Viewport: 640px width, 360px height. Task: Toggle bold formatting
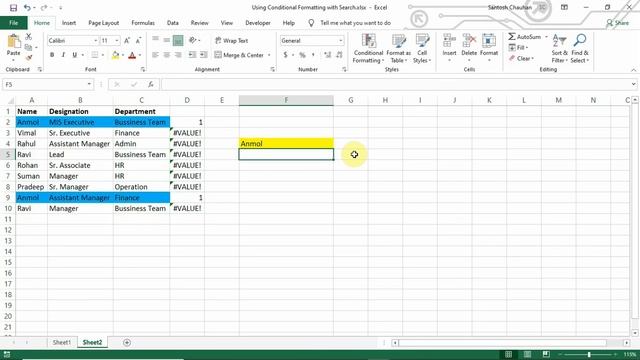[x=52, y=55]
